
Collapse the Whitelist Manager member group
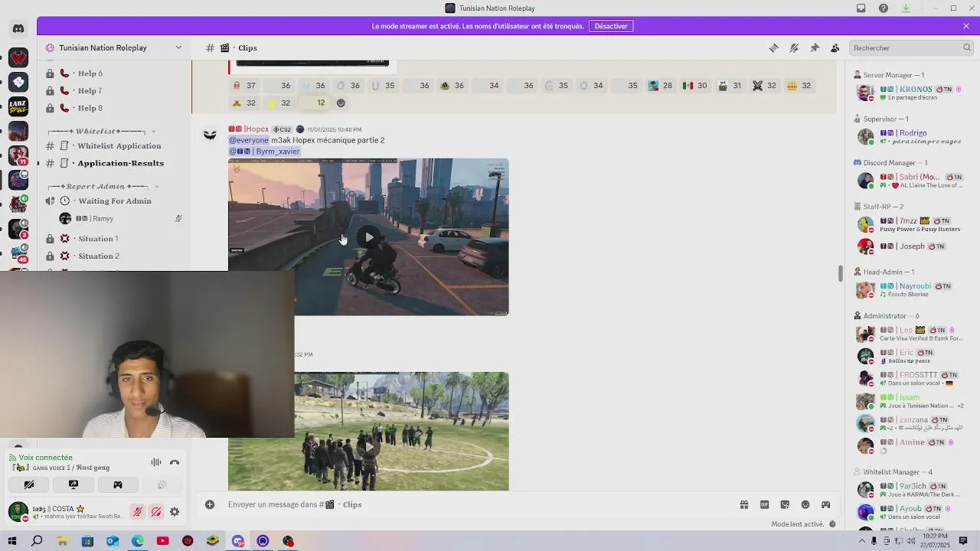point(893,472)
